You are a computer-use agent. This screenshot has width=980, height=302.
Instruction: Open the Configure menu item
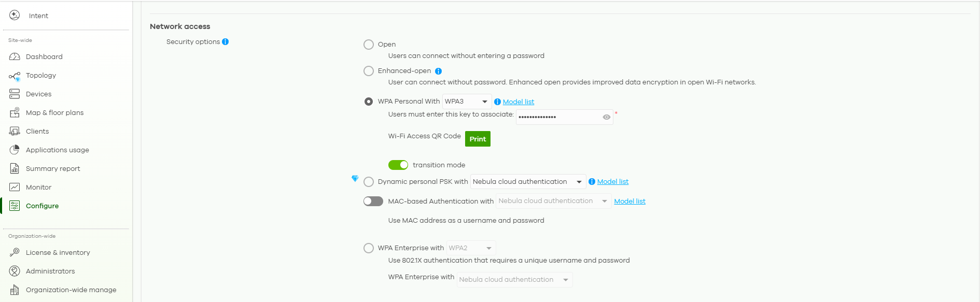[x=42, y=206]
